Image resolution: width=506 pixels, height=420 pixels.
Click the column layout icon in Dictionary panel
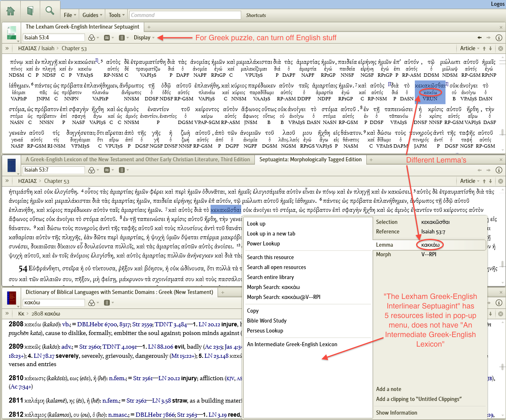107,303
